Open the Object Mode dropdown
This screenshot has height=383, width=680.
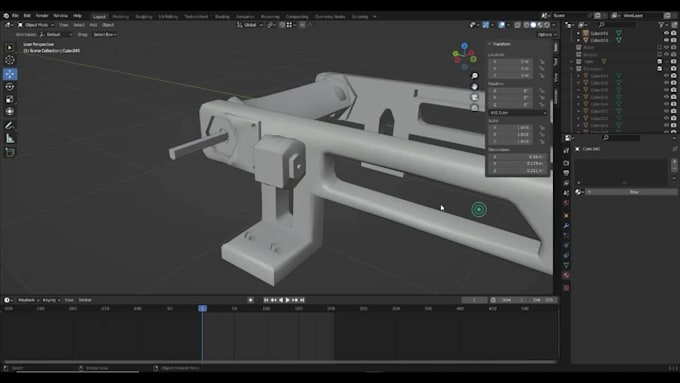pos(36,25)
